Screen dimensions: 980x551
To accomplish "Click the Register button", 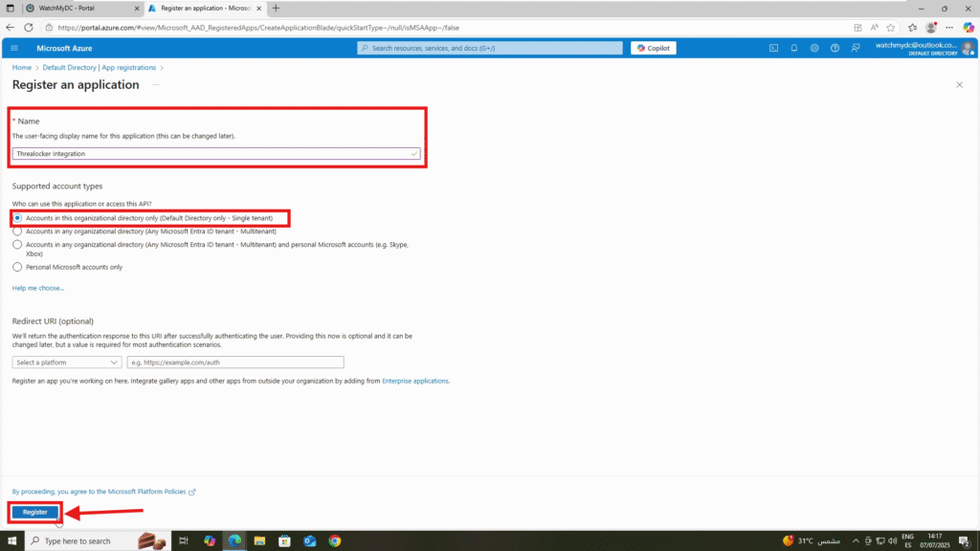I will (35, 513).
